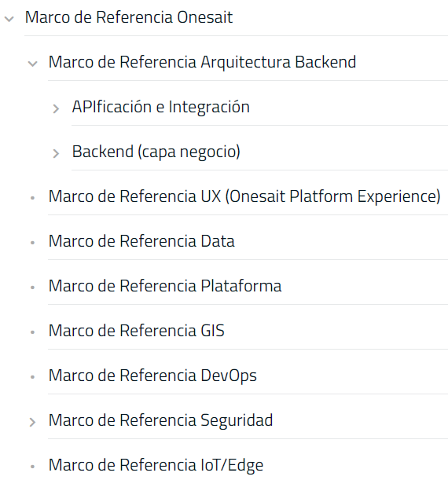Click bullet beside Marco de Referencia GIS
Screen dimensions: 448x480
32,332
